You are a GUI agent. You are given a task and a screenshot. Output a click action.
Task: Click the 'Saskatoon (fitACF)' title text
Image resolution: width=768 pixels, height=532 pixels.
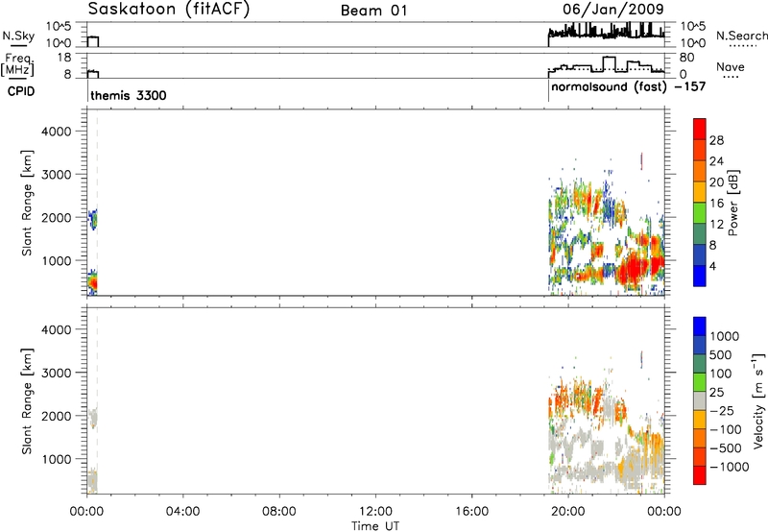point(169,9)
